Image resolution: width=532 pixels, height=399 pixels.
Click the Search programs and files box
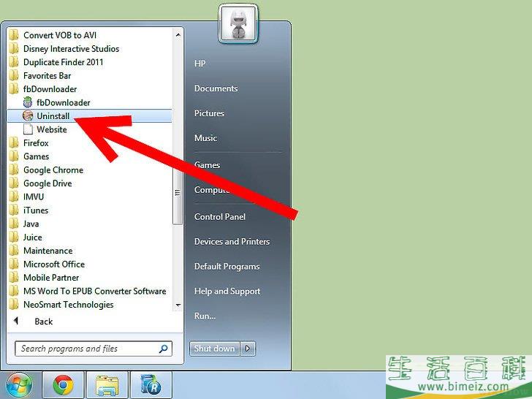pos(94,349)
